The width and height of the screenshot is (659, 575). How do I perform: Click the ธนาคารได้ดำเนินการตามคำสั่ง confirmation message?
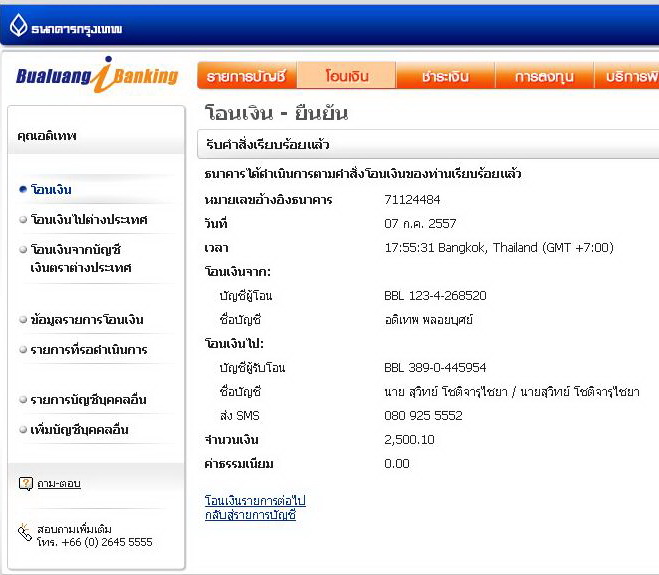pyautogui.click(x=363, y=174)
